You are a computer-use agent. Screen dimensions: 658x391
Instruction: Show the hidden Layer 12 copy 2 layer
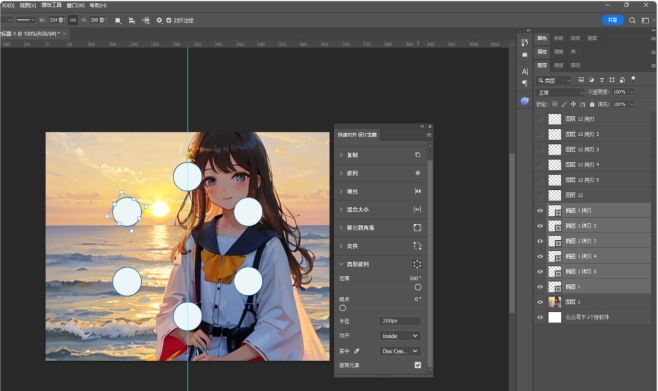pos(540,134)
